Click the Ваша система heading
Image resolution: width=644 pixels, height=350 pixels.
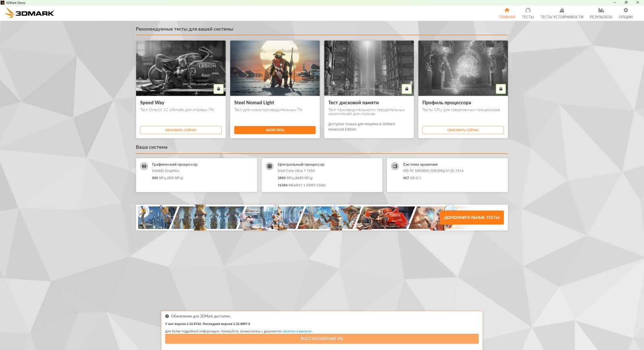coord(151,147)
